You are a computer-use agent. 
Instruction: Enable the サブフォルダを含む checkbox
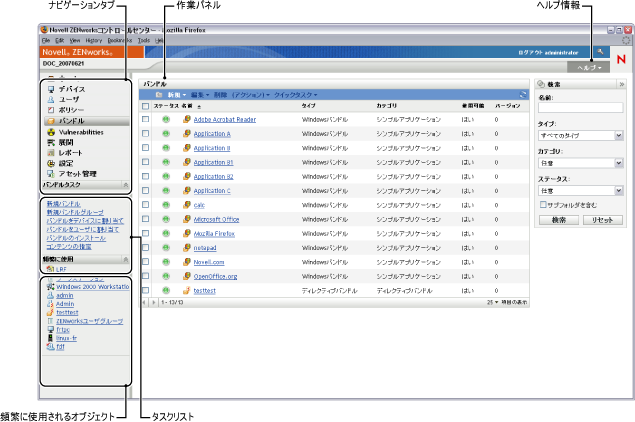543,205
